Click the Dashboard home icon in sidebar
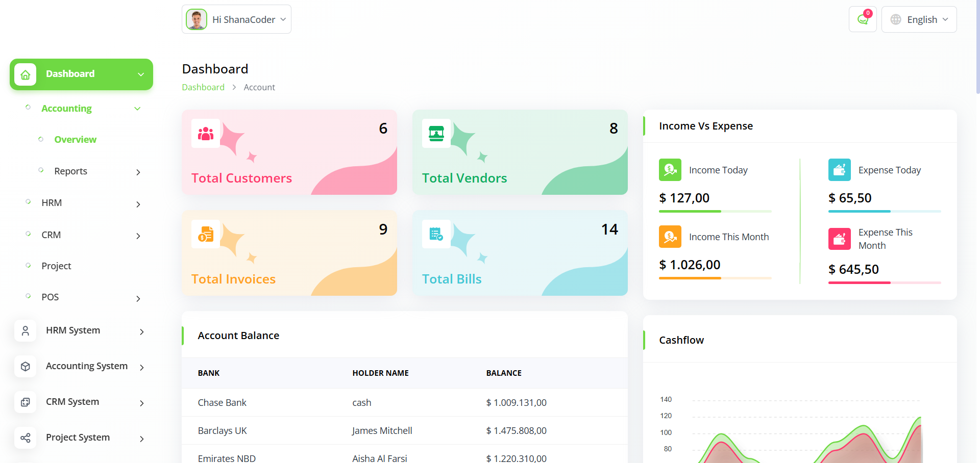980x463 pixels. click(x=25, y=74)
